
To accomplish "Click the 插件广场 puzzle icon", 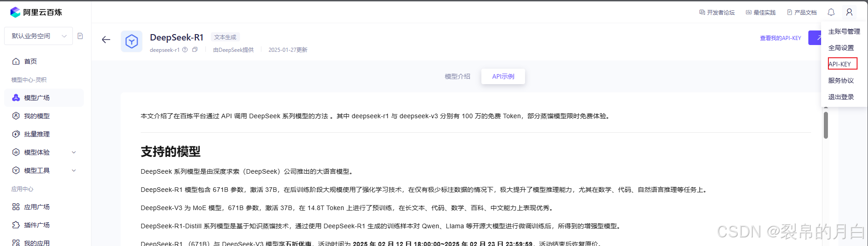I will [x=16, y=225].
